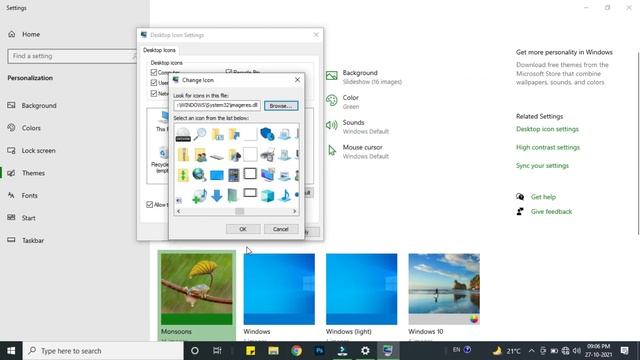Viewport: 640px width, 360px height.
Task: Pick the solid blue window rectangle icon
Action: coord(217,176)
